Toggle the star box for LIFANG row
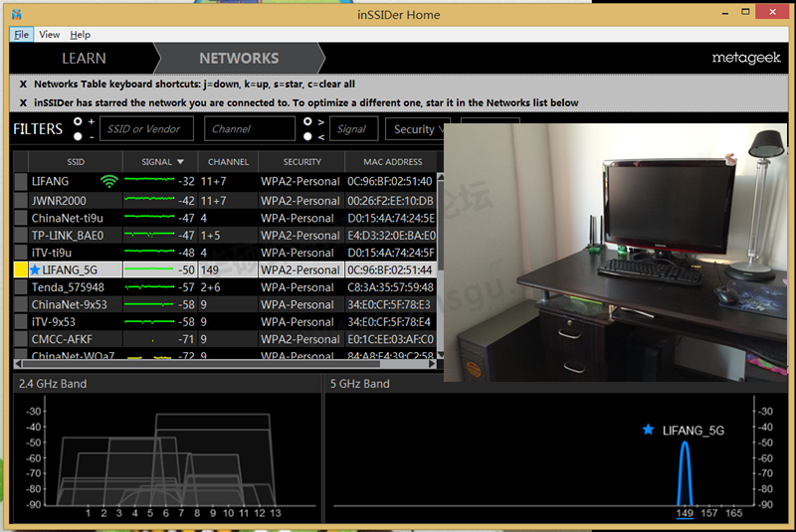 click(20, 182)
